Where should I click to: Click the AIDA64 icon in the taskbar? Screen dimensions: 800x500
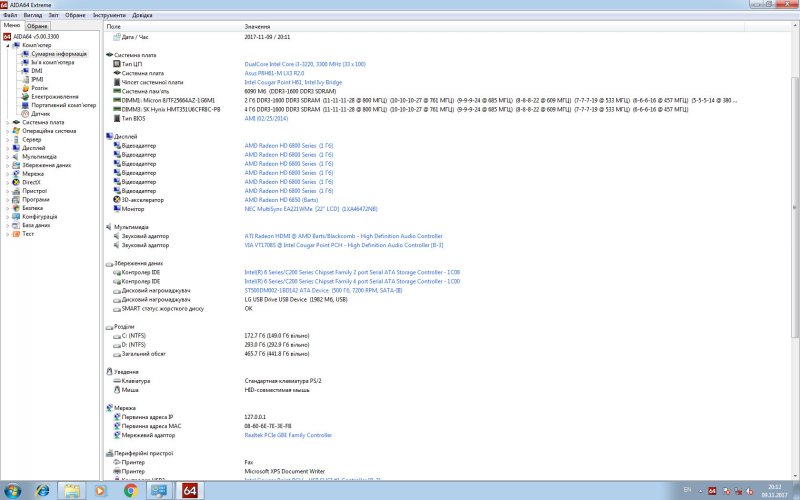click(x=187, y=490)
